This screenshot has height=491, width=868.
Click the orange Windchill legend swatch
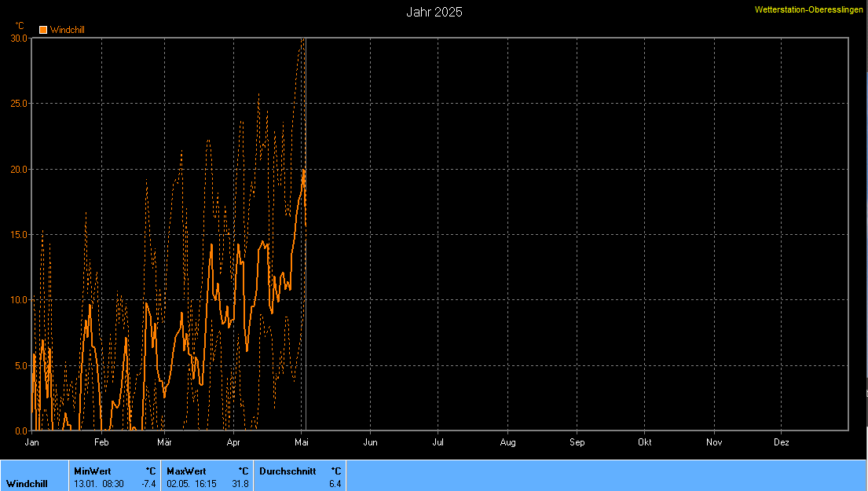[43, 30]
